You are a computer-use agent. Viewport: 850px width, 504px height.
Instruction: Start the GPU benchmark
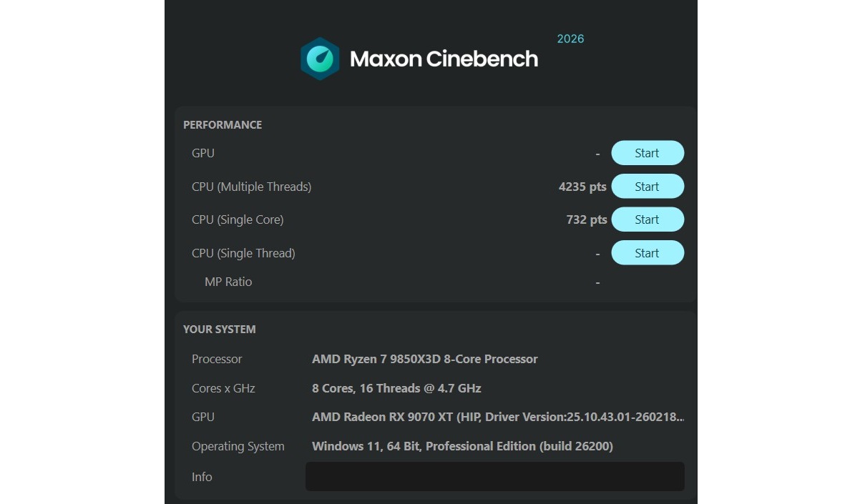[x=646, y=152]
